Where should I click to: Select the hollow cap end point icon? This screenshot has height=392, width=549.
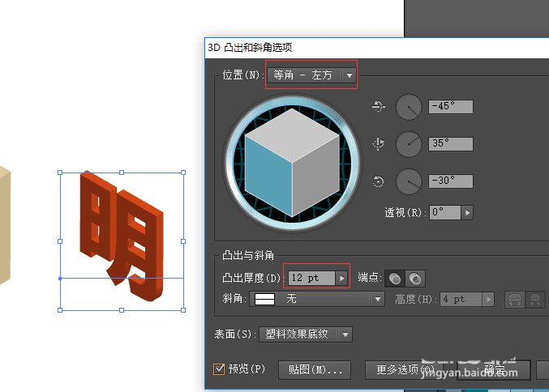click(x=415, y=279)
